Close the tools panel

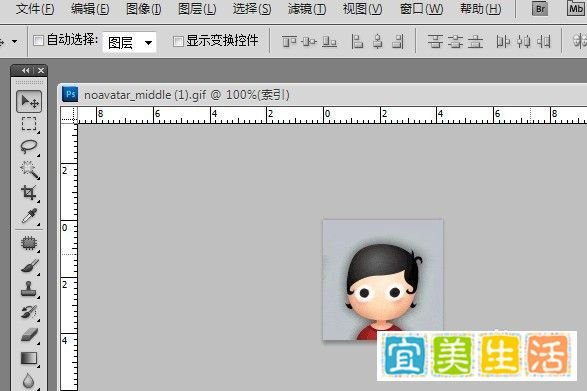point(41,70)
